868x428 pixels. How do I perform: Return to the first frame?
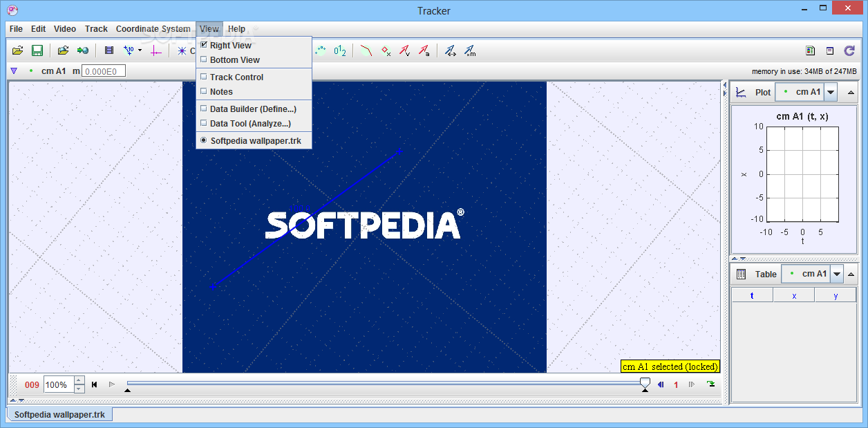[95, 384]
